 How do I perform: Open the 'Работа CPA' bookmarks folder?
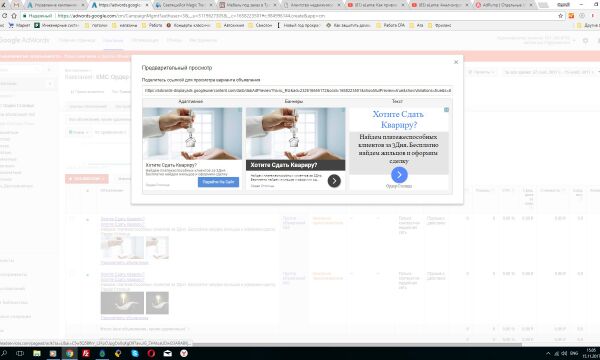(x=390, y=25)
